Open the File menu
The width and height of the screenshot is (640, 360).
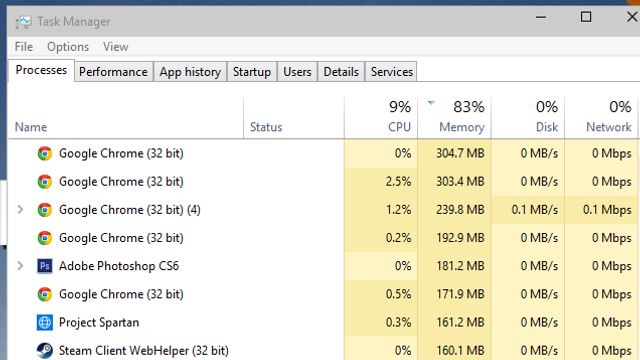click(x=24, y=47)
